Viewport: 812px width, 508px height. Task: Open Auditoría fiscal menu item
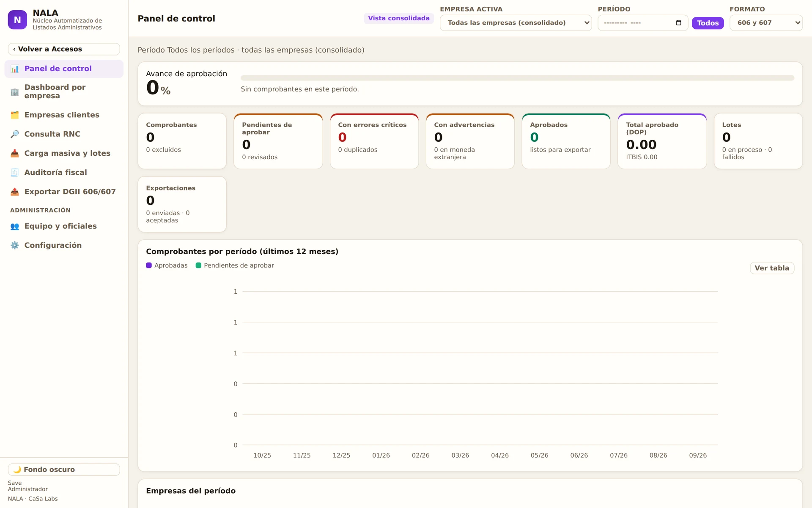(64, 172)
